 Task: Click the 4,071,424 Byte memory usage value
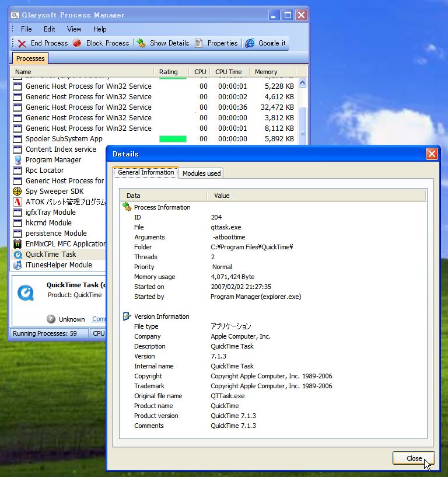point(233,277)
